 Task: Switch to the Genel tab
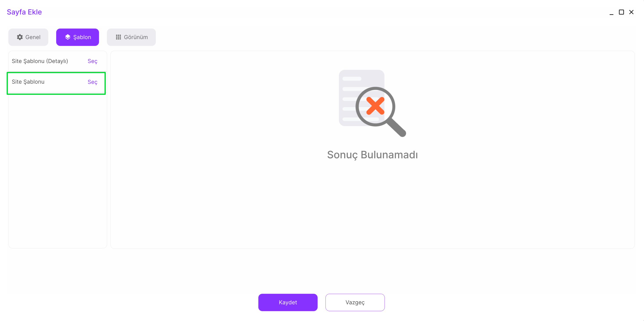[x=28, y=37]
